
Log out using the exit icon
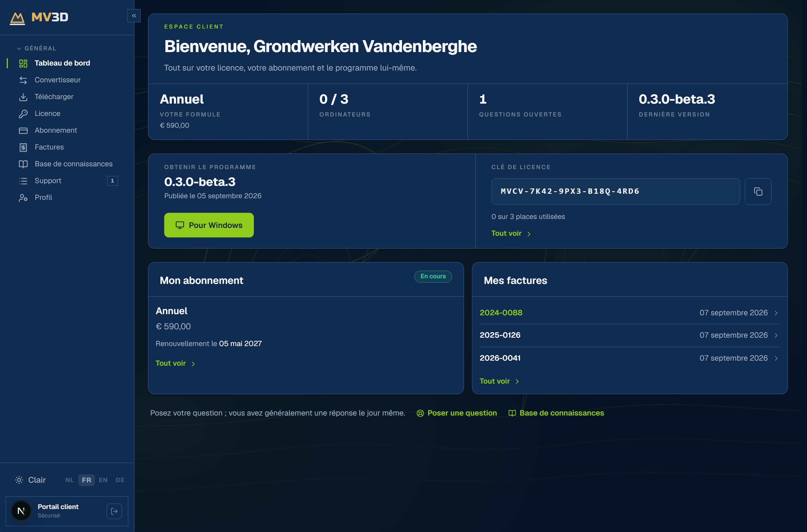point(114,511)
